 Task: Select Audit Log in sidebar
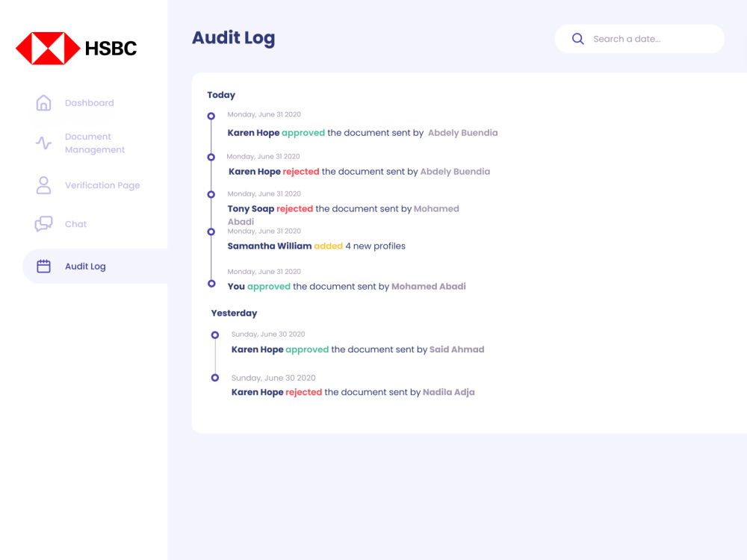[95, 267]
